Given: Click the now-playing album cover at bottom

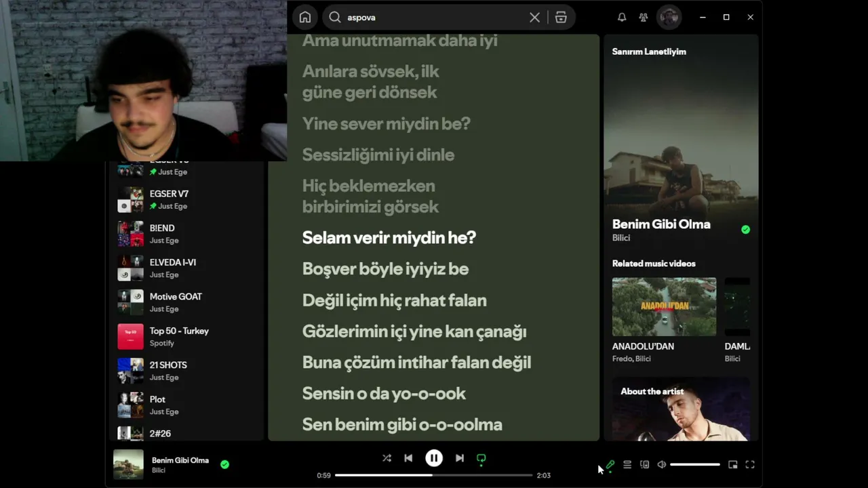Looking at the screenshot, I should click(128, 464).
